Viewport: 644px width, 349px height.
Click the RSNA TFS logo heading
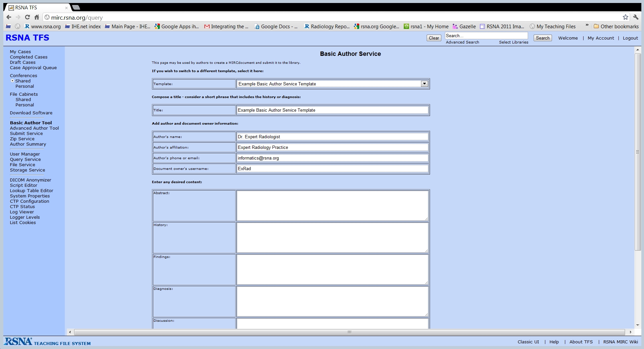(x=27, y=38)
